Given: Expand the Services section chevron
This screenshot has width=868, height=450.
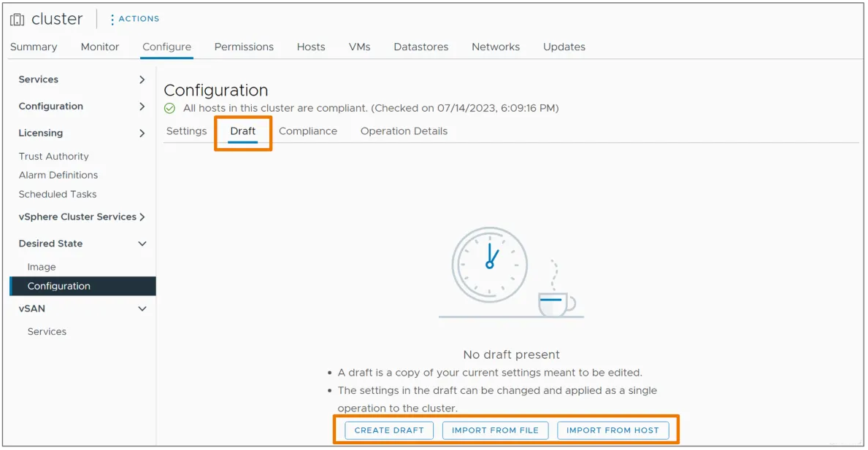Looking at the screenshot, I should pyautogui.click(x=142, y=79).
